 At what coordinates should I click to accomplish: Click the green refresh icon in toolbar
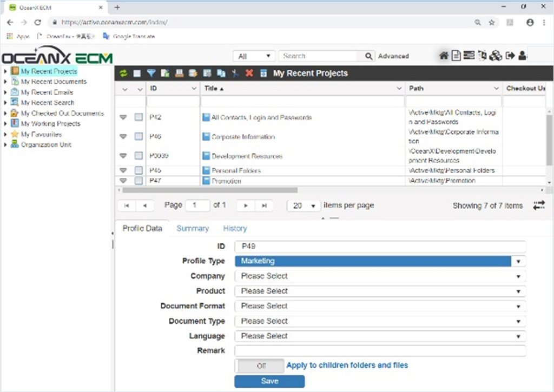123,73
